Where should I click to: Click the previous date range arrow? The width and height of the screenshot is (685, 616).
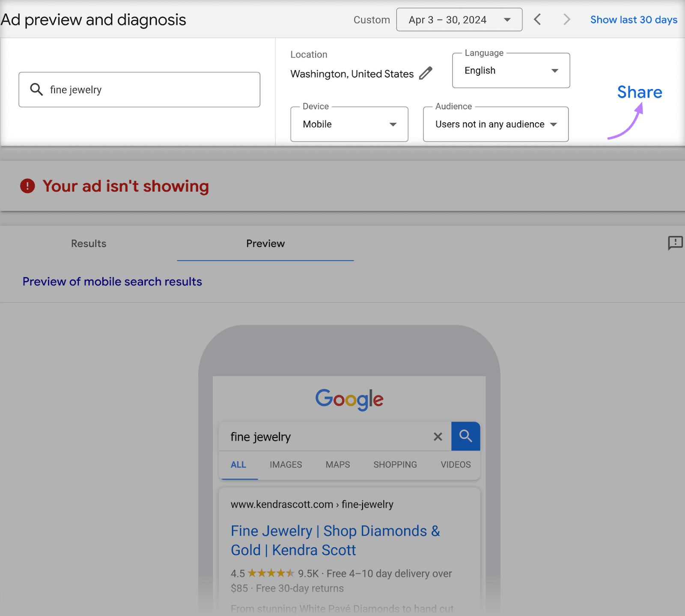click(x=537, y=19)
